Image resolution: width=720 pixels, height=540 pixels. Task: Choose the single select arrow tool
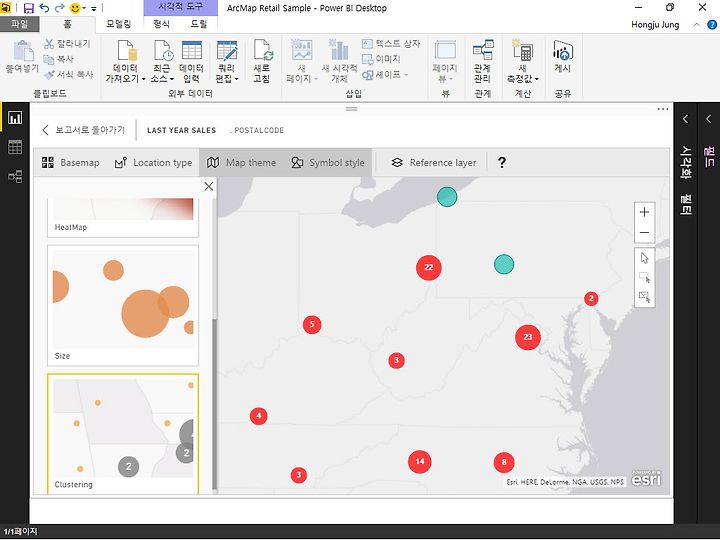pyautogui.click(x=644, y=258)
